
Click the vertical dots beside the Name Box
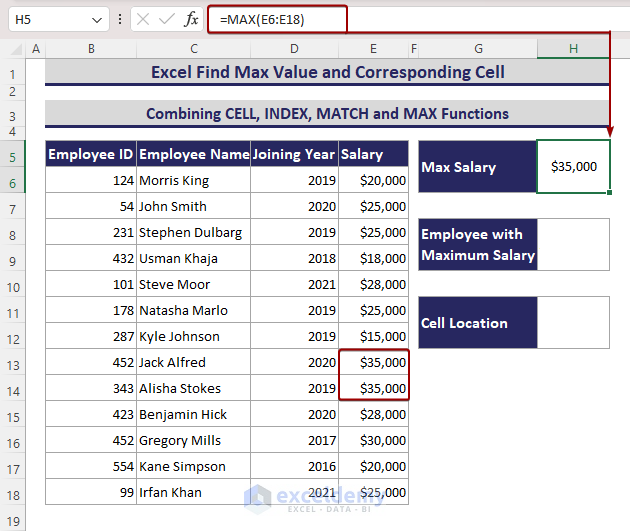(120, 19)
